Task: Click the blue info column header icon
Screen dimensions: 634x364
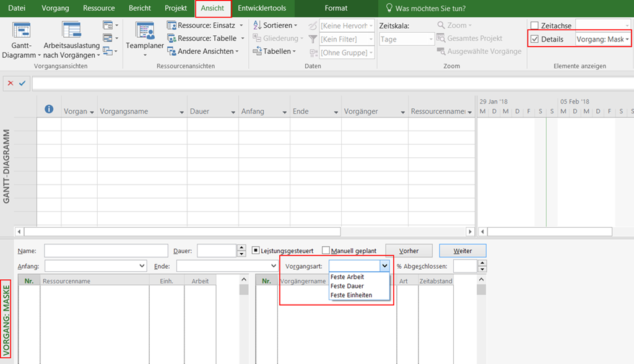Action: click(49, 110)
